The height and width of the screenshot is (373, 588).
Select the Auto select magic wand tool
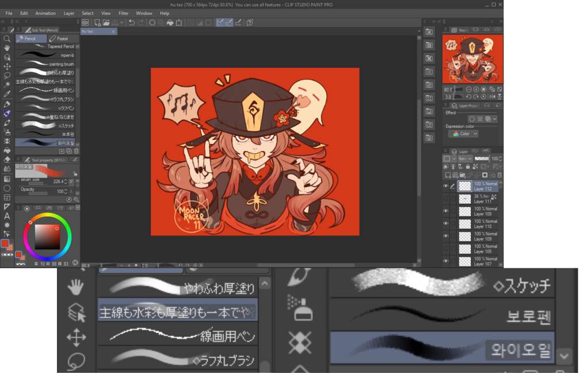pos(7,85)
